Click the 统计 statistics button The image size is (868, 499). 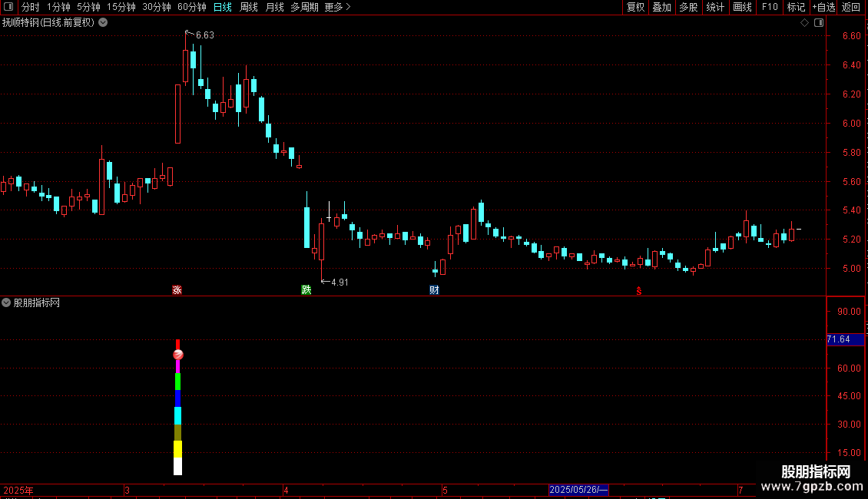[714, 7]
